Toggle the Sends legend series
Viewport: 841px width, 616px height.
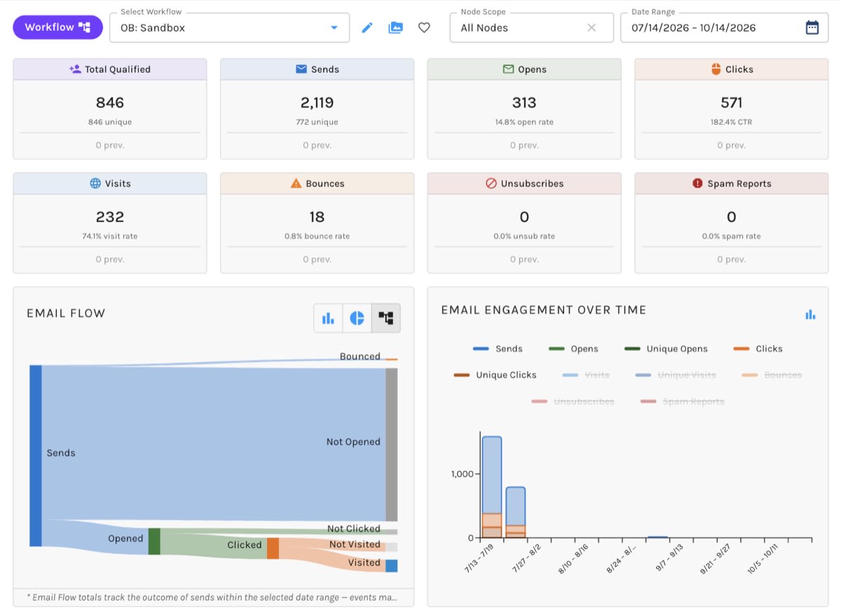[498, 349]
